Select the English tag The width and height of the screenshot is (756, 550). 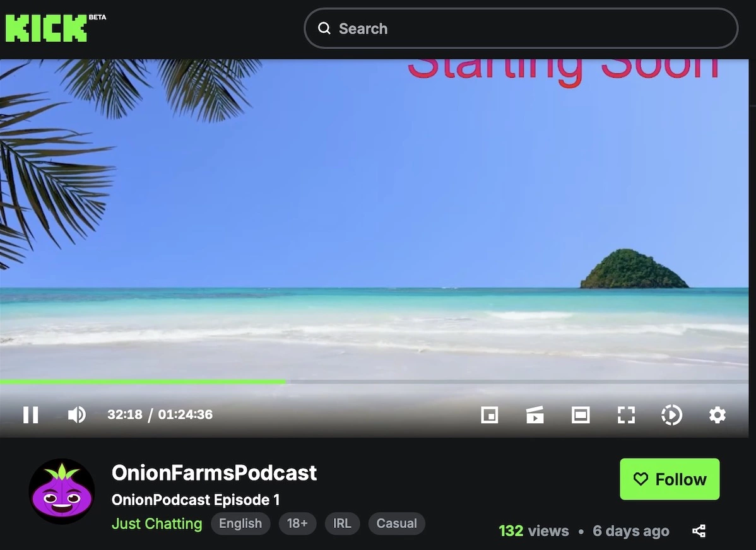click(240, 524)
